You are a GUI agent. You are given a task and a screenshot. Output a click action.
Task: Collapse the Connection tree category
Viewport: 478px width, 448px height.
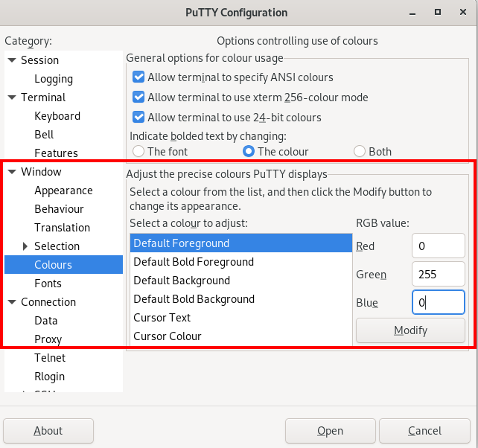point(12,302)
